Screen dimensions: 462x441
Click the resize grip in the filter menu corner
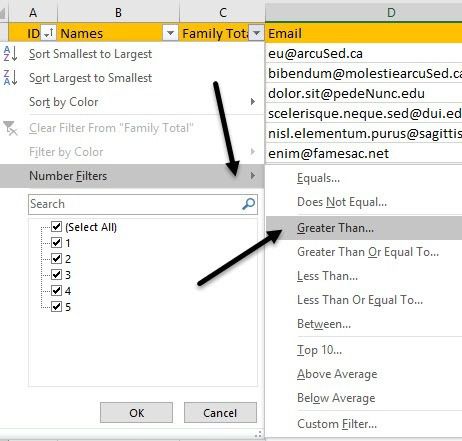(258, 434)
